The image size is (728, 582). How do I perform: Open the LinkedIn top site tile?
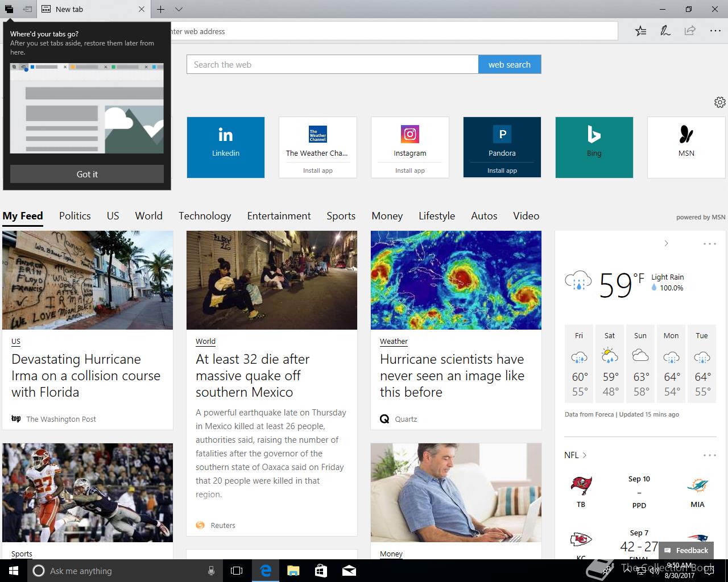[x=226, y=147]
